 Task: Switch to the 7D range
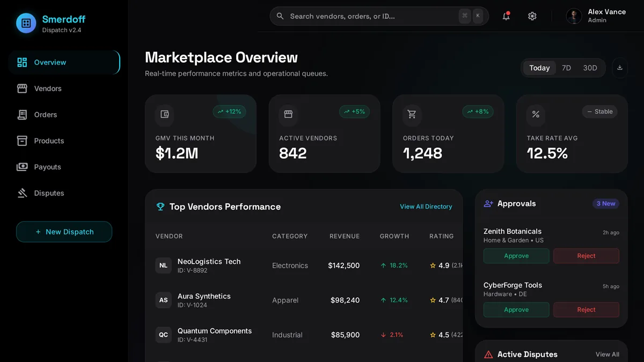tap(566, 68)
